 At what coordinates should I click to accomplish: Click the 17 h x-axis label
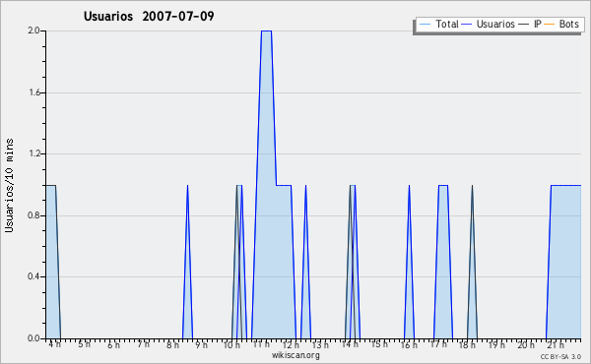438,344
